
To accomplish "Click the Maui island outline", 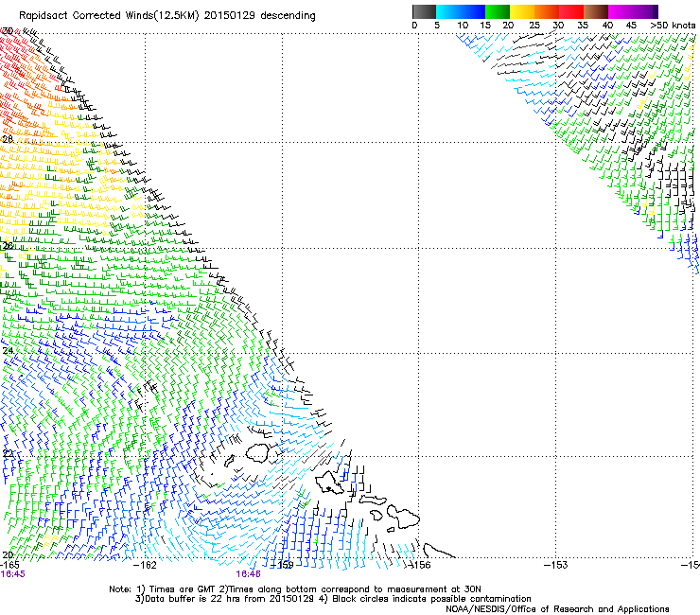I will click(x=403, y=516).
